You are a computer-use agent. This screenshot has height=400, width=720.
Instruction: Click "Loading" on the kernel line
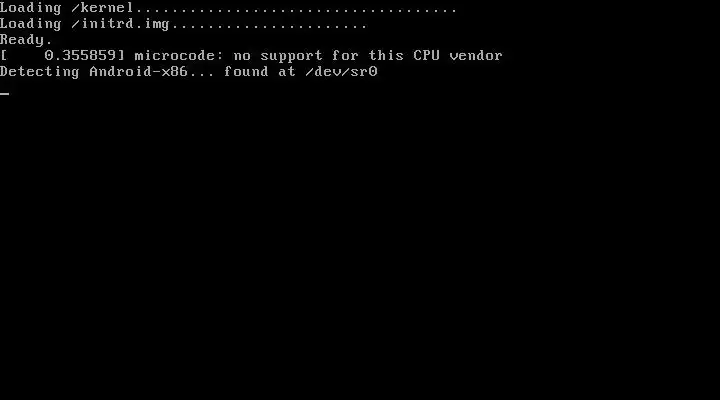point(31,8)
